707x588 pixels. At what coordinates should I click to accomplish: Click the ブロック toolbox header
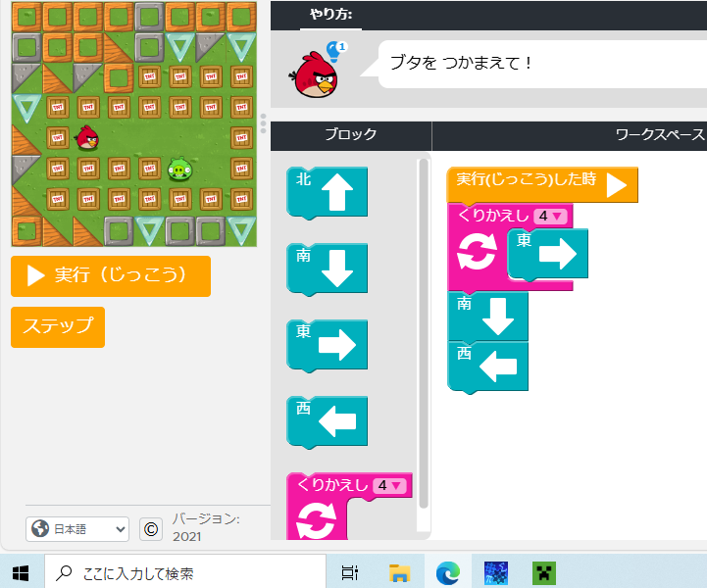tap(351, 134)
